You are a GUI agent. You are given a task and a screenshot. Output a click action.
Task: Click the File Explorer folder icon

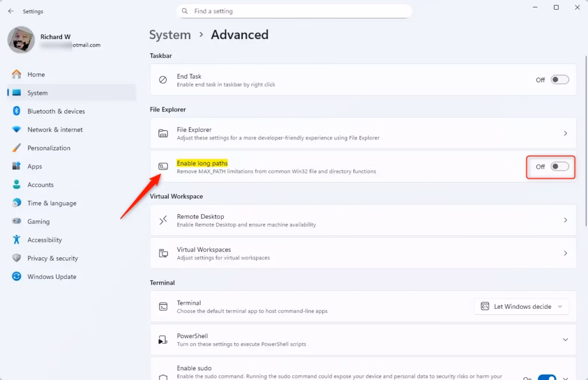[163, 133]
